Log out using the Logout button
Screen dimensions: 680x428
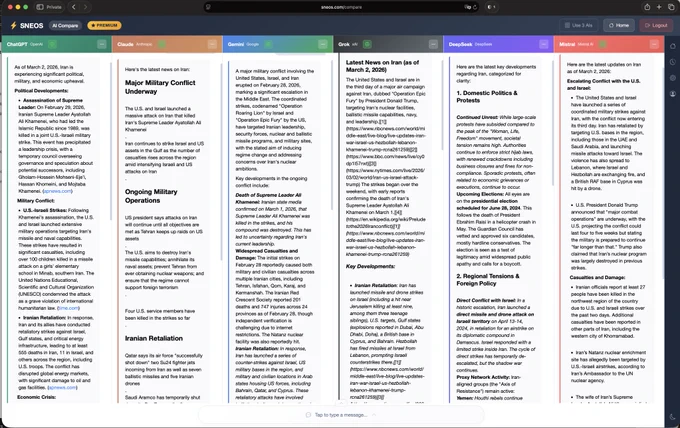tap(656, 26)
